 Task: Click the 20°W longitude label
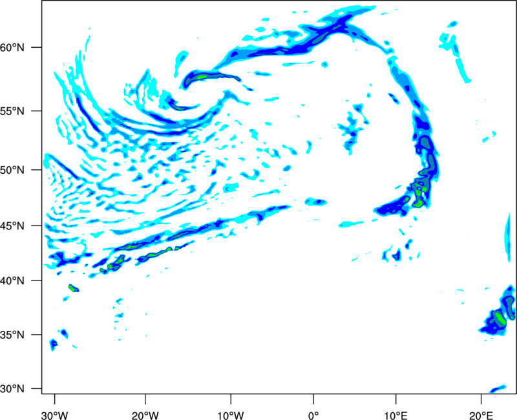145,415
